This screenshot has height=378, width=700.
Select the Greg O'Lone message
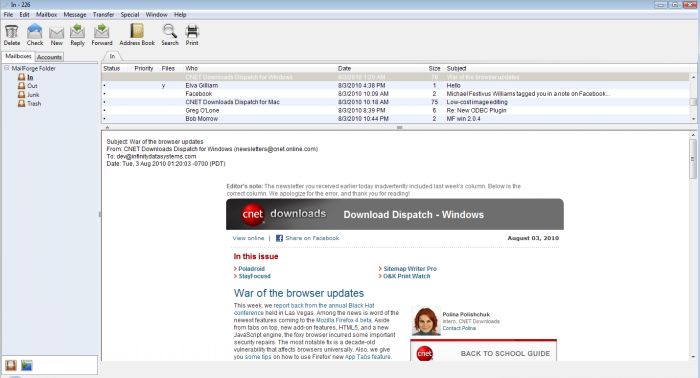click(396, 110)
